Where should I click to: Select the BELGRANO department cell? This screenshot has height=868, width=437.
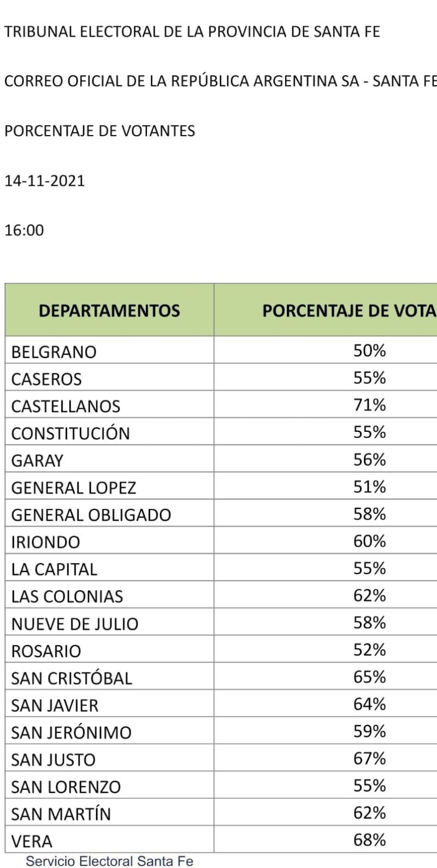click(54, 351)
